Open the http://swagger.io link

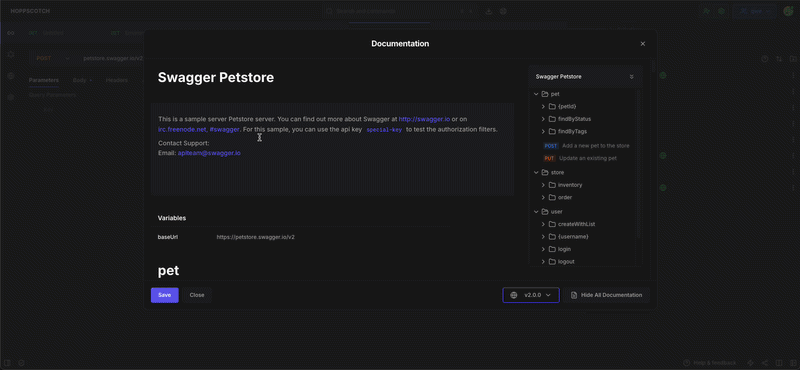[424, 119]
